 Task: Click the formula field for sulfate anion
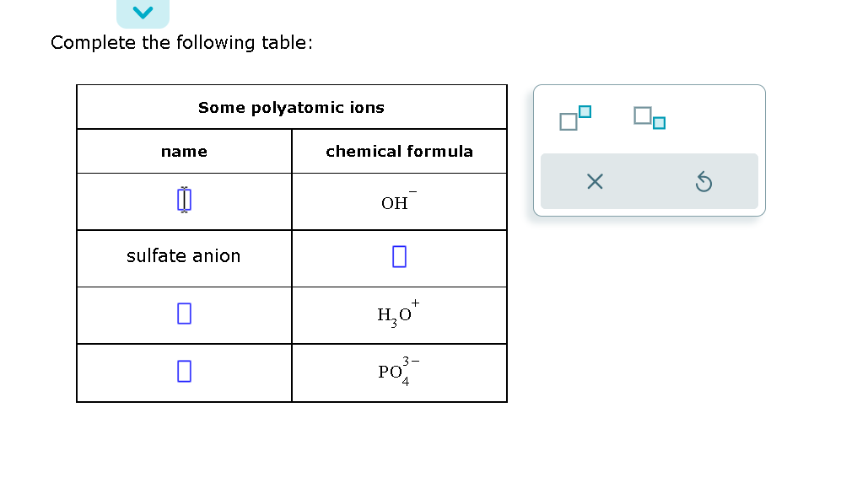tap(398, 257)
